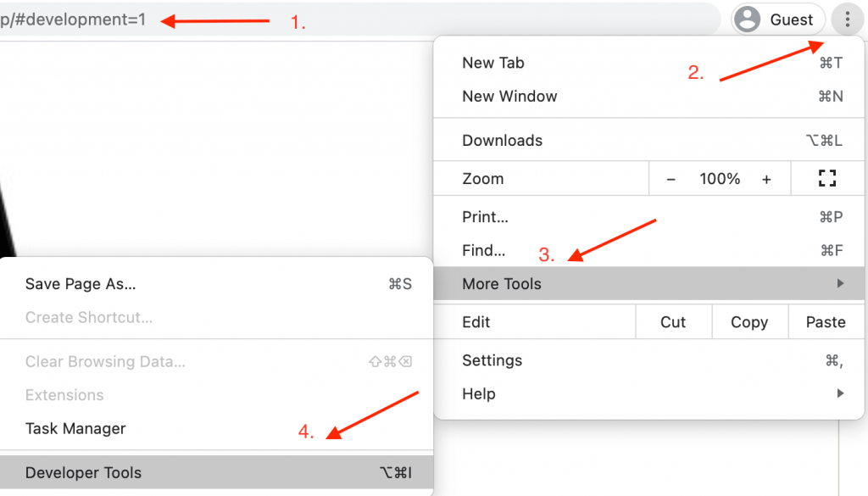This screenshot has height=496, width=868.
Task: Open a New Window
Action: point(509,96)
